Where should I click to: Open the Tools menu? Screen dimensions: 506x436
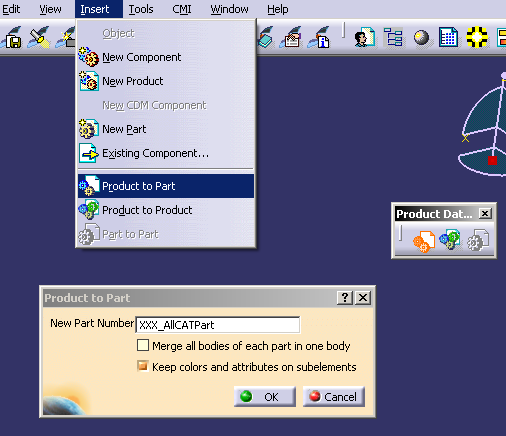[141, 9]
